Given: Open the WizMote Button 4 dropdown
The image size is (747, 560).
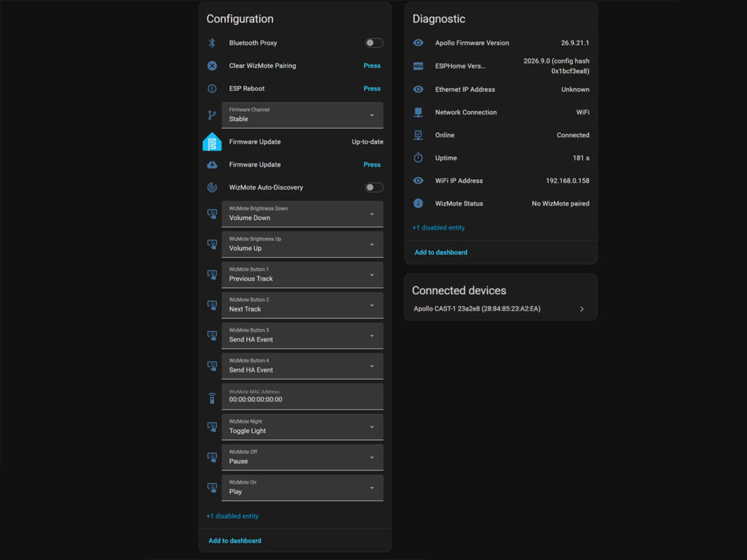Looking at the screenshot, I should [x=303, y=367].
